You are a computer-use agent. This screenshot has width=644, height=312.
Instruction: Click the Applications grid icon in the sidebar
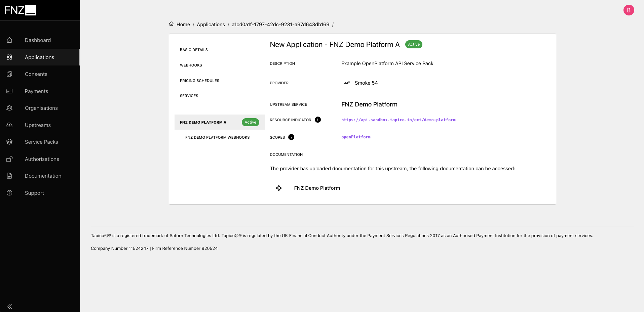(x=9, y=57)
